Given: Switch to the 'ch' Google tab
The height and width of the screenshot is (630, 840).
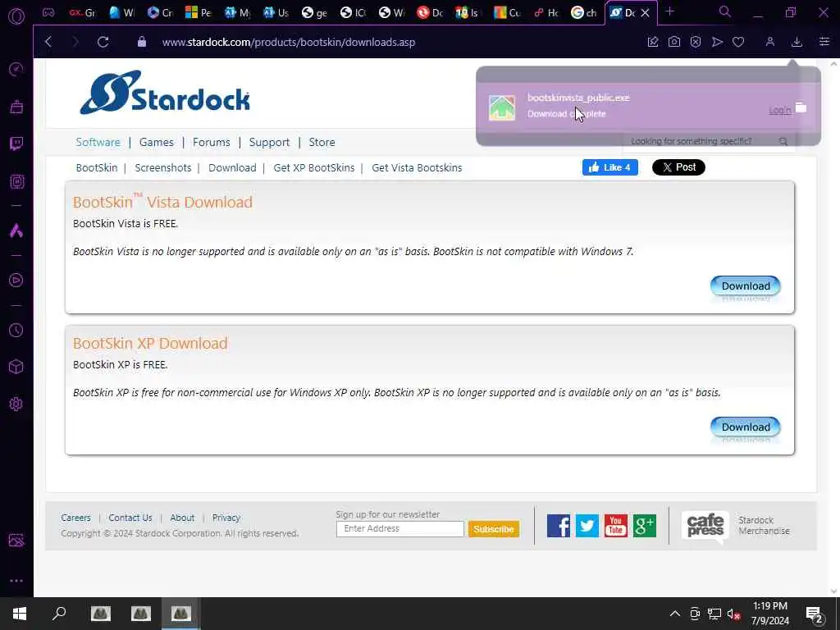Looking at the screenshot, I should click(x=584, y=12).
